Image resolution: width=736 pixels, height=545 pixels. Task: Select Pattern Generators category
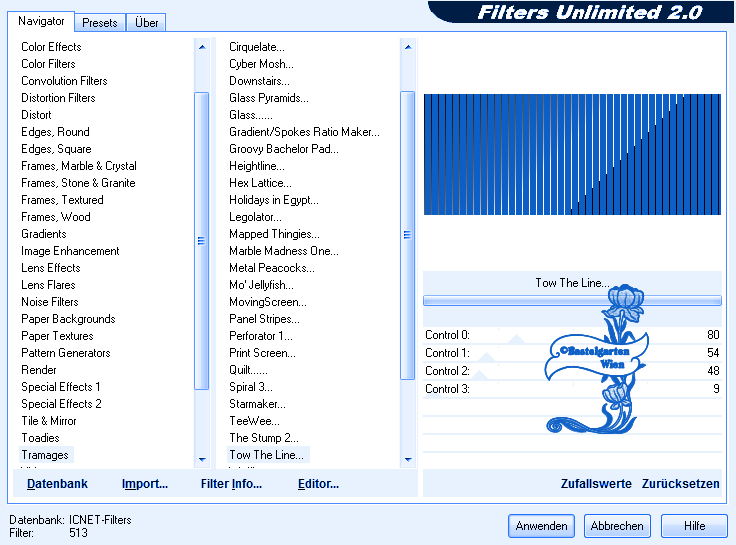(66, 353)
